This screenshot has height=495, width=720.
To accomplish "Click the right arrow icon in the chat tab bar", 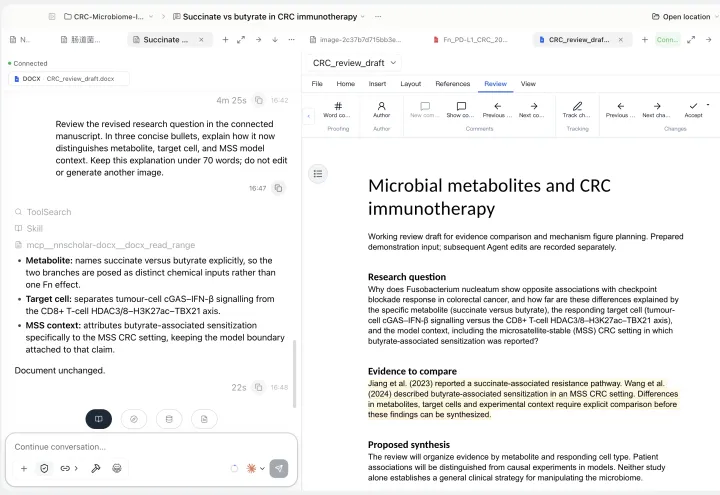I will coord(259,39).
